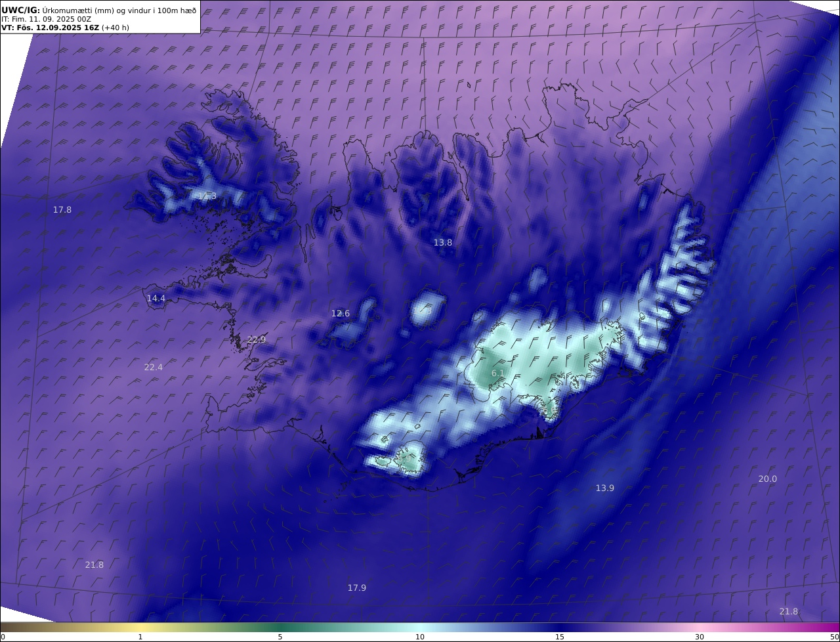Click the 12.6 value in west highlands
The width and height of the screenshot is (840, 642).
341,313
